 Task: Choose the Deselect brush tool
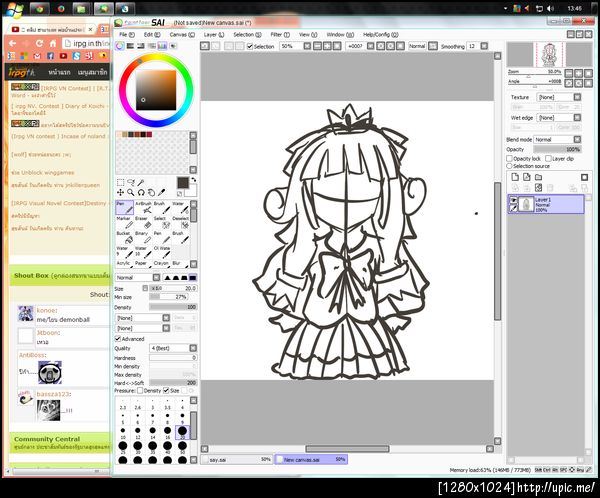pyautogui.click(x=181, y=222)
